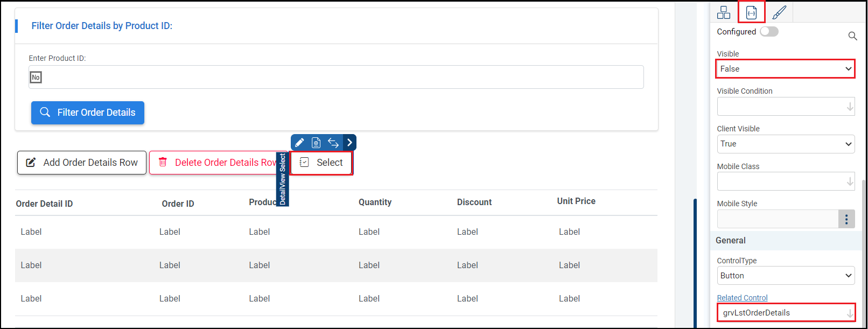
Task: Switch to the properties braces tab
Action: 751,12
